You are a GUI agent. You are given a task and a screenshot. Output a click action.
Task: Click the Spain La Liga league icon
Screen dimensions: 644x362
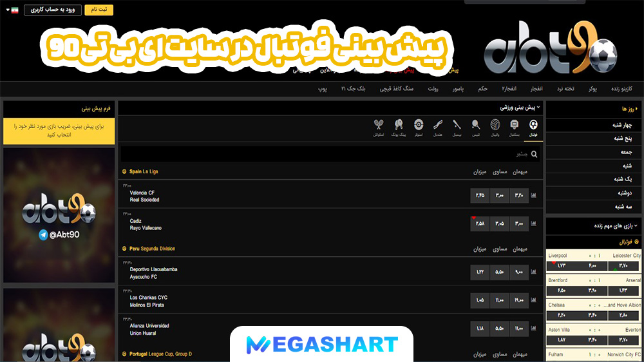124,171
